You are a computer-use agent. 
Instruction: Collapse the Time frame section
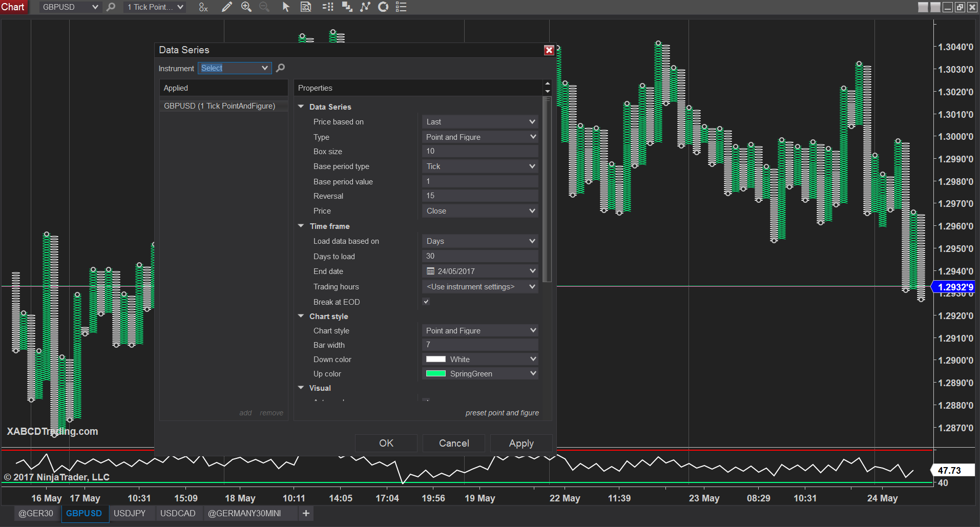[301, 226]
